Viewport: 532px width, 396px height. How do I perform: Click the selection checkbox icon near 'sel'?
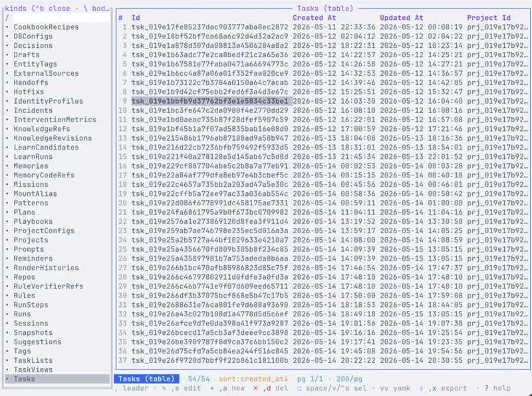[x=299, y=388]
